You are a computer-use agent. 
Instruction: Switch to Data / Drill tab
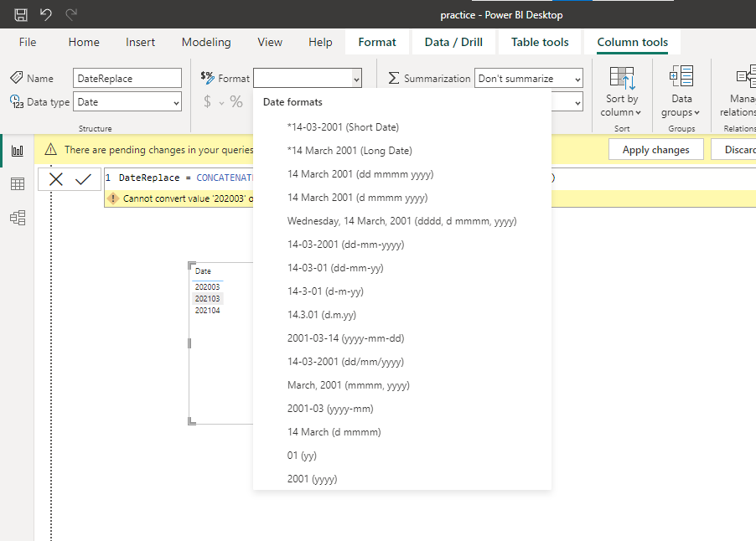[x=453, y=42]
